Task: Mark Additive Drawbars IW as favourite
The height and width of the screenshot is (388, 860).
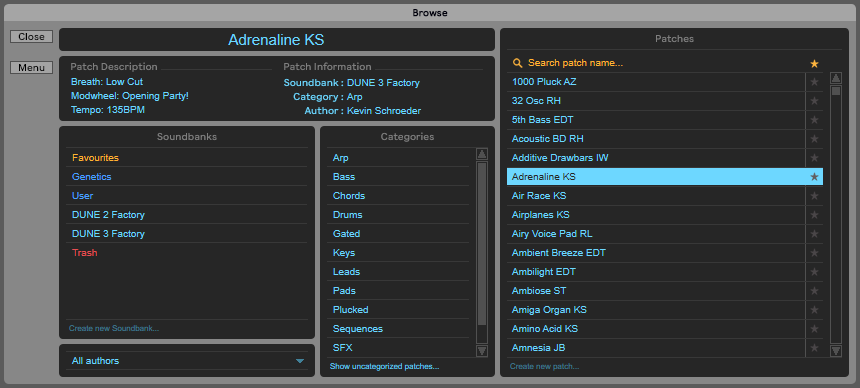Action: [x=814, y=158]
